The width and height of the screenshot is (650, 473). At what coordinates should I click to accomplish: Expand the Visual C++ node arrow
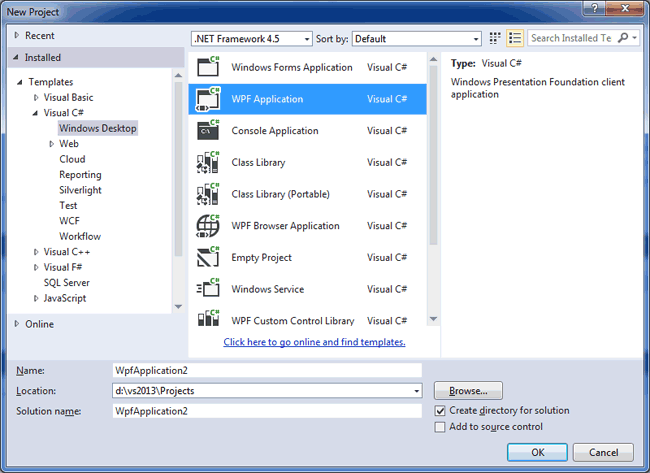(x=36, y=252)
